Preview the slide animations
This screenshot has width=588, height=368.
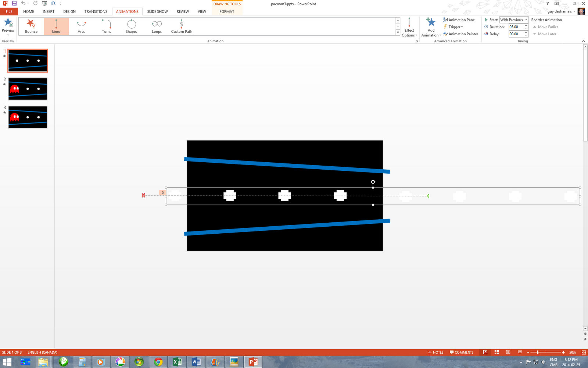[8, 25]
